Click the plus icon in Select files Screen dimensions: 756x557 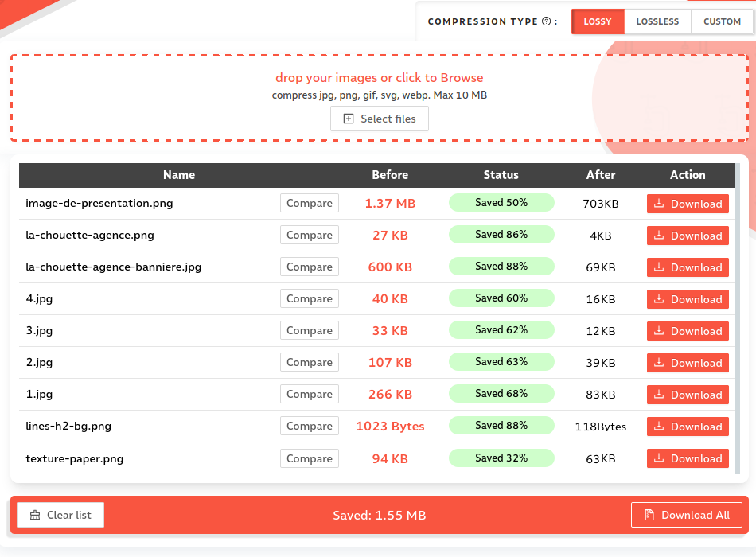coord(349,119)
